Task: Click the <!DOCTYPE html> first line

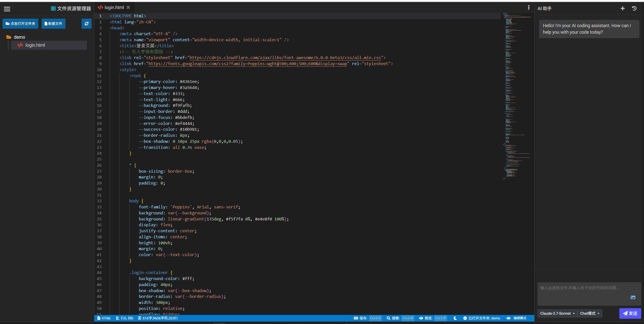Action: [128, 16]
